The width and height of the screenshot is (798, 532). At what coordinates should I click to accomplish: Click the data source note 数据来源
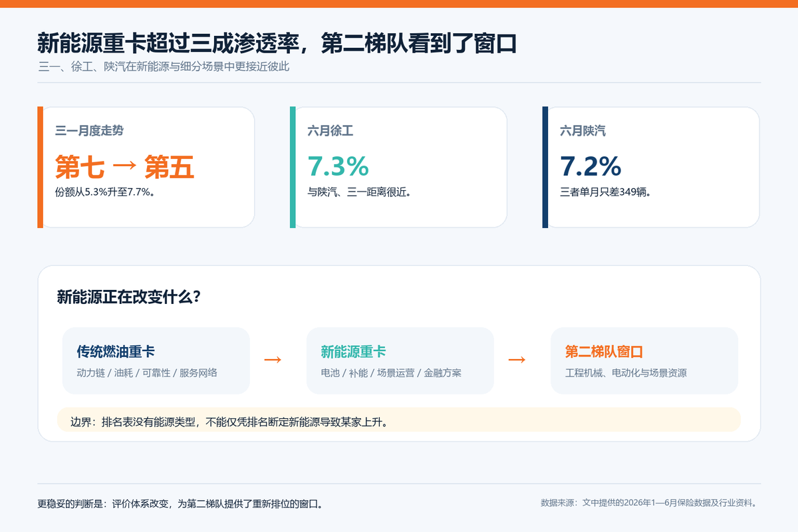650,503
